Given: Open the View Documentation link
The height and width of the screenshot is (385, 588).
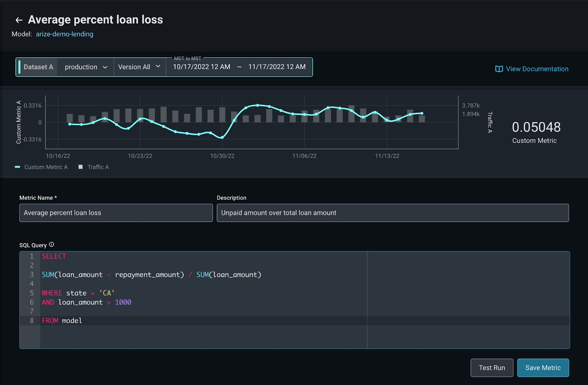Looking at the screenshot, I should (537, 69).
